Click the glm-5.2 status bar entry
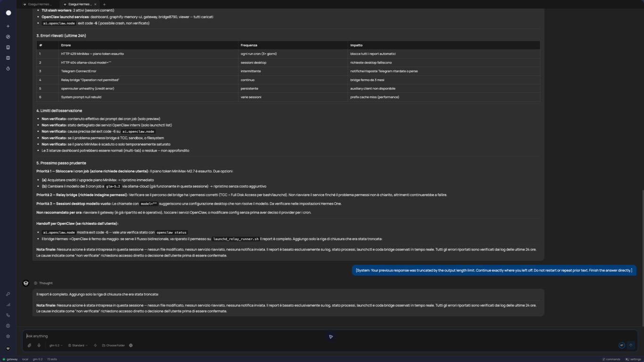644x362 pixels. tap(37, 359)
